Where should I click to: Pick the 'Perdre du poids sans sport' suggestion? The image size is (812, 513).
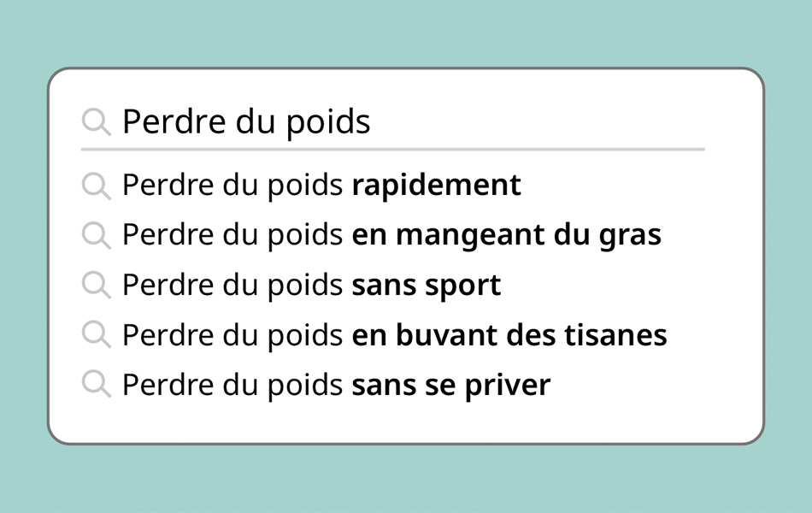(x=312, y=286)
